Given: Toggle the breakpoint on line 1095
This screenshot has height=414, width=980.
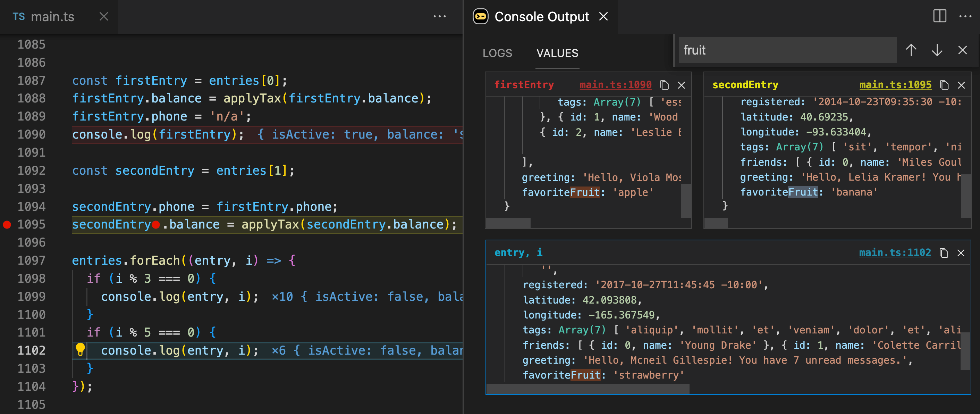Looking at the screenshot, I should click(7, 225).
